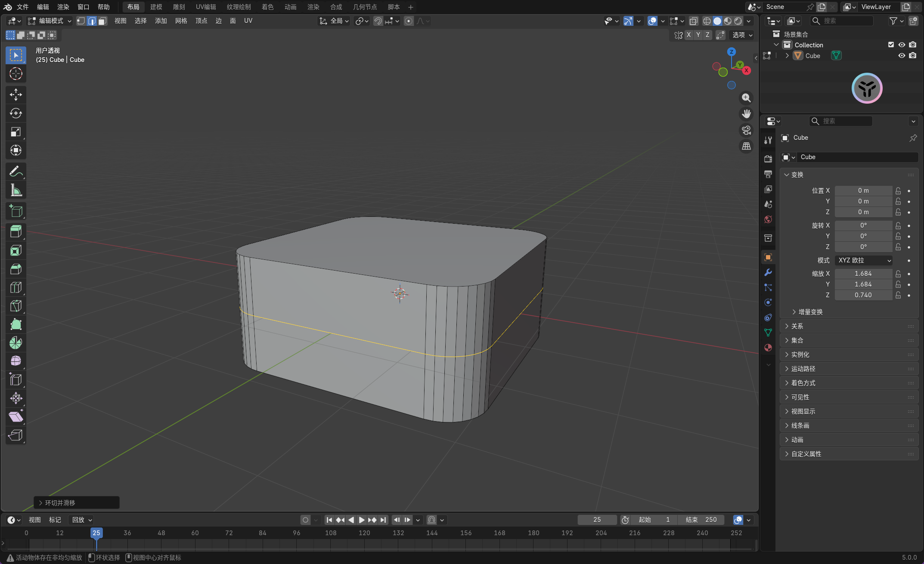Select the Move tool in left toolbar
This screenshot has width=924, height=564.
[16, 95]
